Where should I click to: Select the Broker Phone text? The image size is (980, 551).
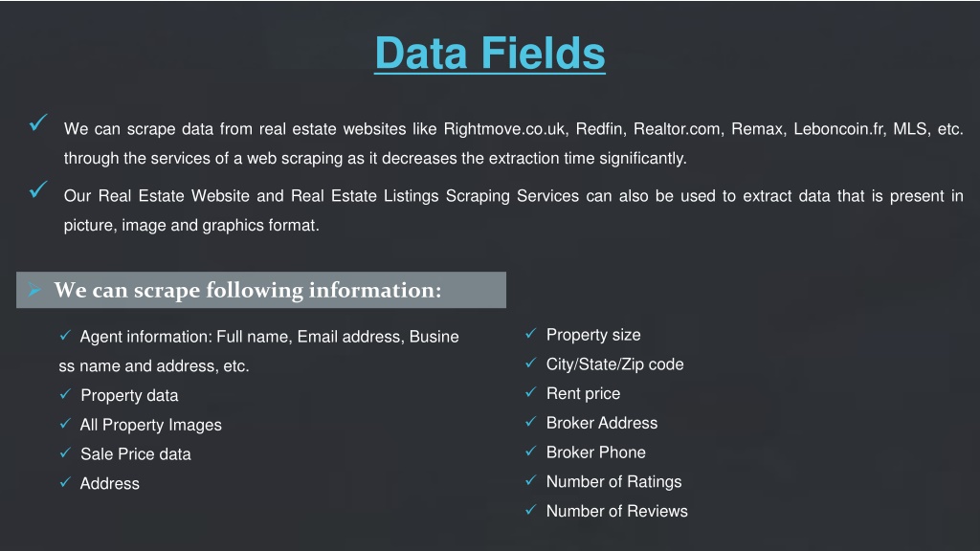[595, 452]
